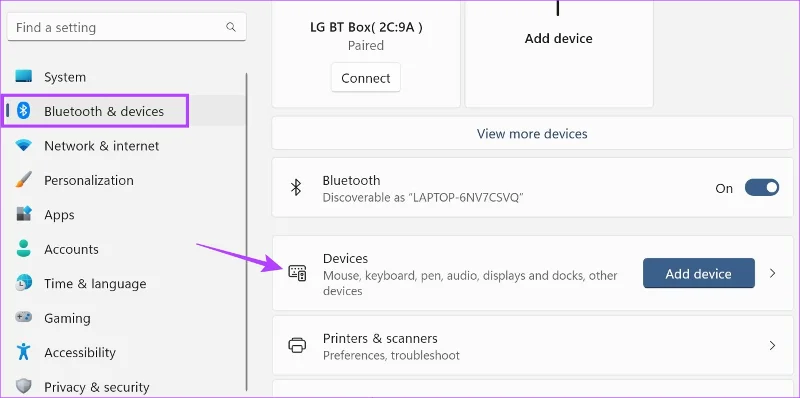
Task: Click the Privacy & security shield icon
Action: [x=23, y=386]
